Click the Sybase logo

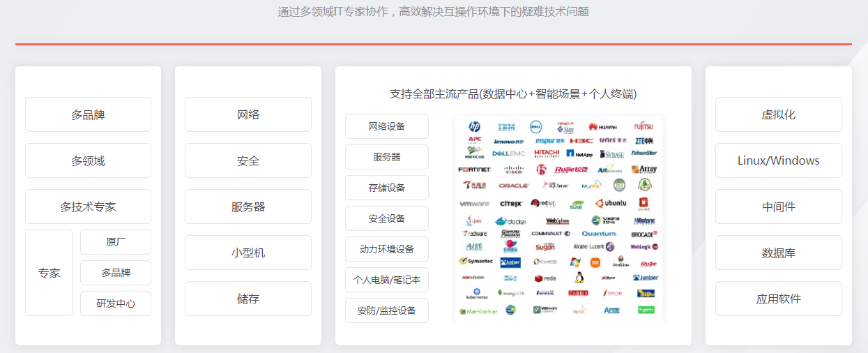click(611, 153)
